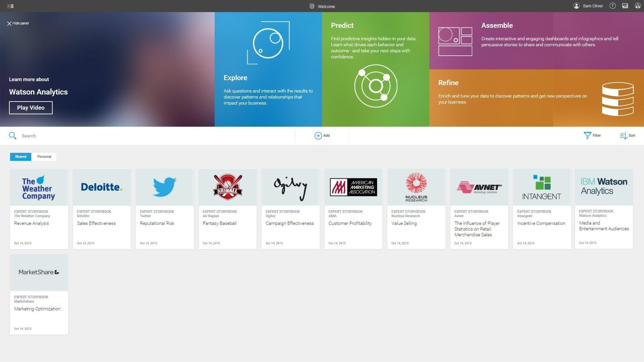Screen dimensions: 644x362
Task: Click the Explore circle graphic icon
Action: (268, 43)
